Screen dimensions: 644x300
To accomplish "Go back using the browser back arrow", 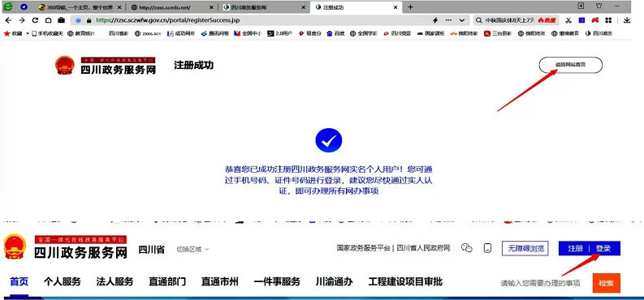I will coord(9,20).
